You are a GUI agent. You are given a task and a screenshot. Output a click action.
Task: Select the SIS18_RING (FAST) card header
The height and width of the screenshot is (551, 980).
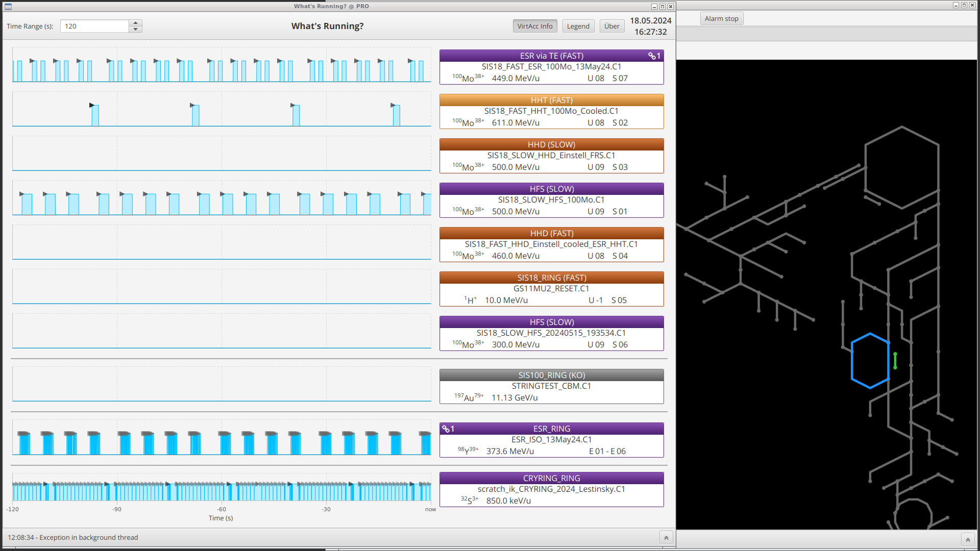coord(551,278)
